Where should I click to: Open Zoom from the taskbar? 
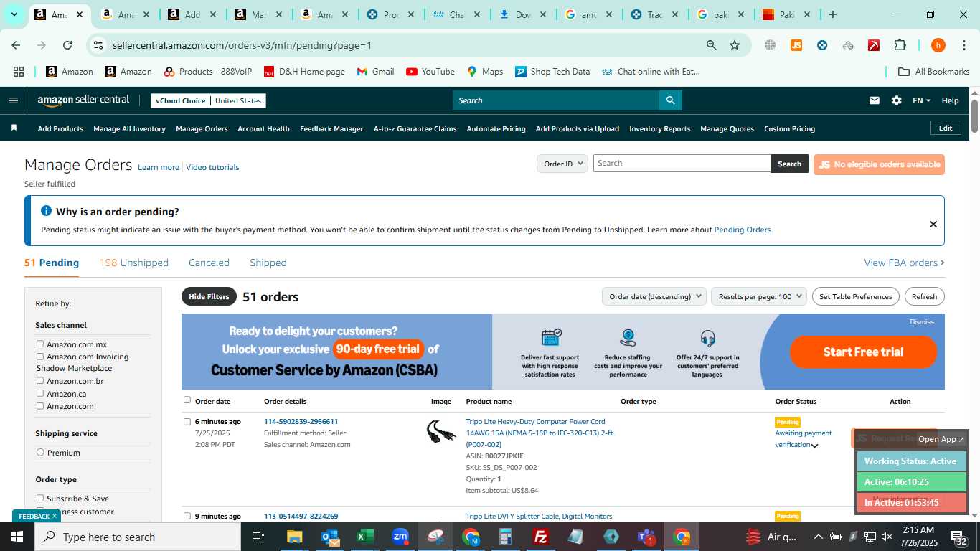pyautogui.click(x=400, y=537)
